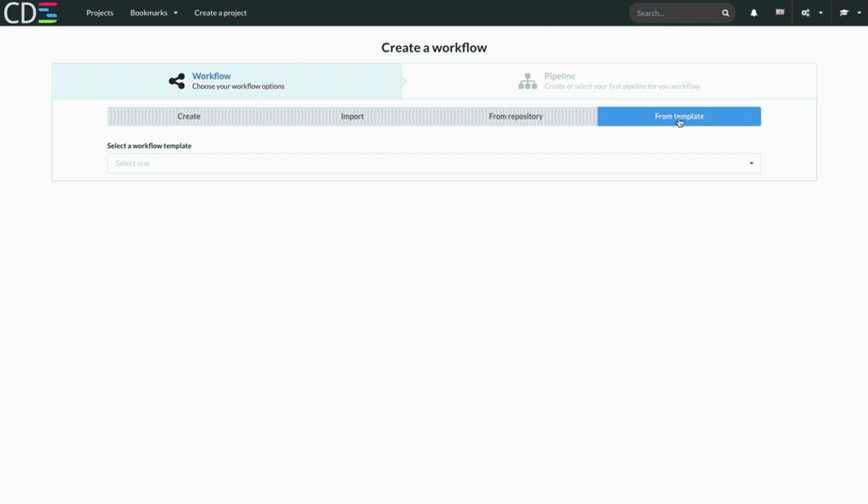The width and height of the screenshot is (868, 504).
Task: Click the Create a workflow heading
Action: click(434, 48)
